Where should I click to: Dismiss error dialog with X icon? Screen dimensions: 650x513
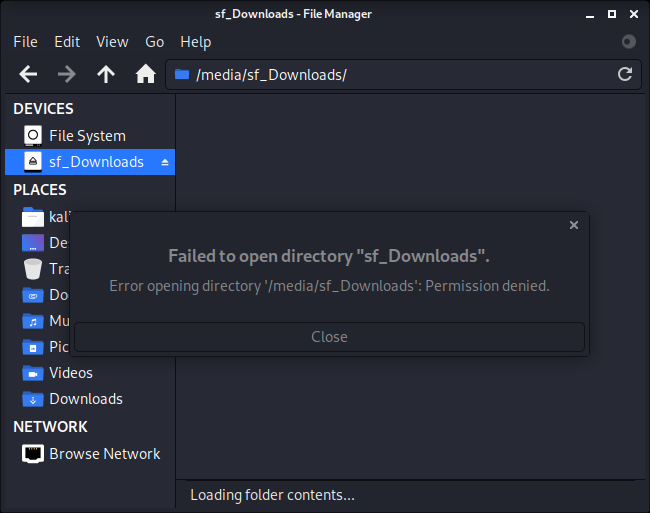point(573,225)
